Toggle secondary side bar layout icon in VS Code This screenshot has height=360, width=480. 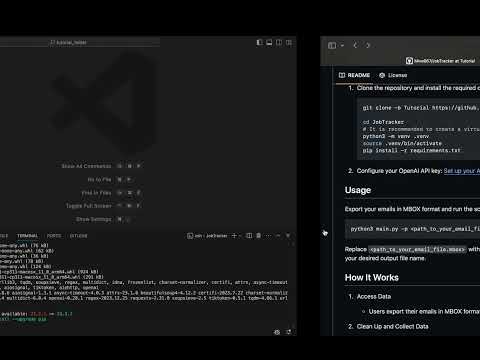(279, 42)
